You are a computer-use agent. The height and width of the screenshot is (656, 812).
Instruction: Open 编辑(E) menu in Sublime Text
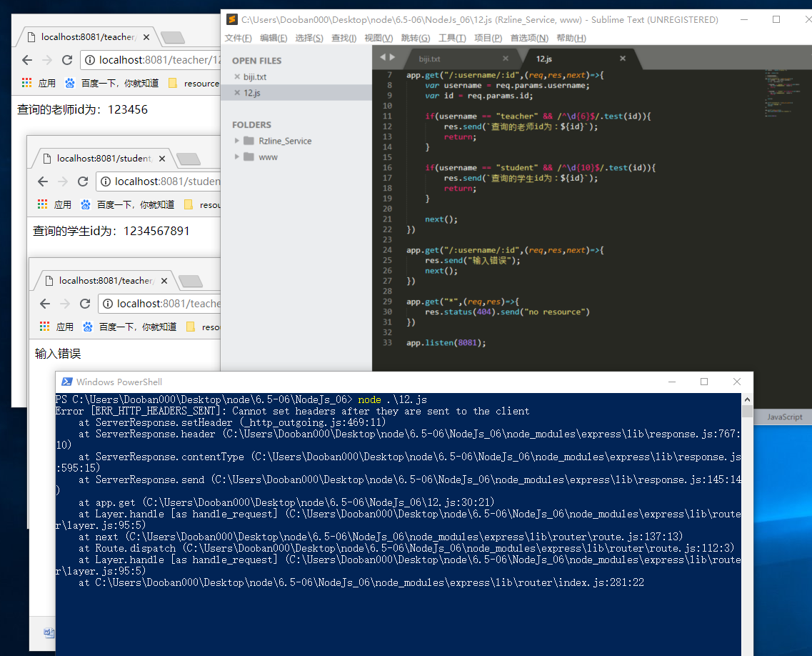pyautogui.click(x=274, y=38)
